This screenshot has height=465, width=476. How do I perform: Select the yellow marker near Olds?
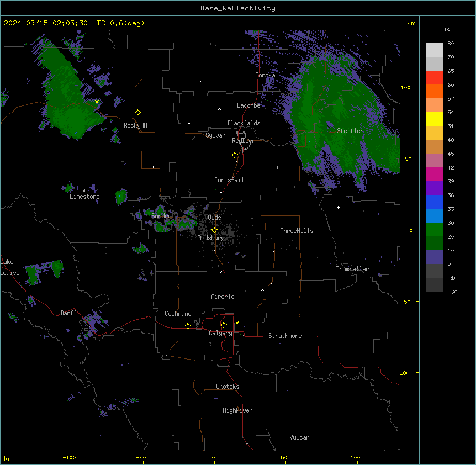coord(214,230)
